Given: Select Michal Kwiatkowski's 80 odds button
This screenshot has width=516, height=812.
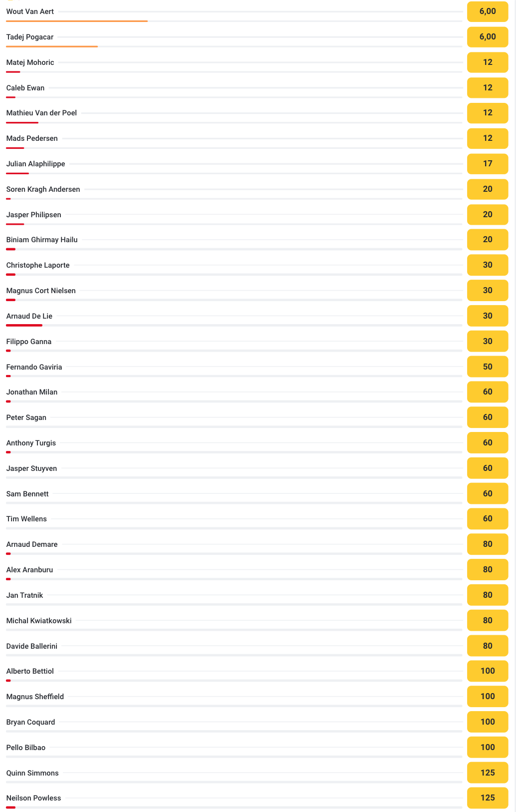Looking at the screenshot, I should [x=487, y=621].
